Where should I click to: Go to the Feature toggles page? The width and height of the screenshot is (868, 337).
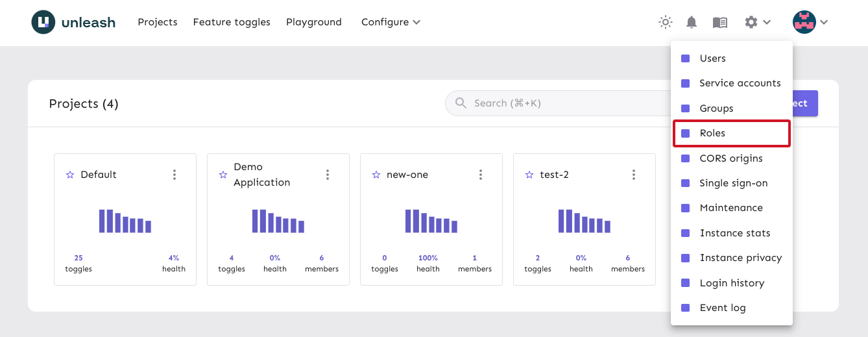232,22
